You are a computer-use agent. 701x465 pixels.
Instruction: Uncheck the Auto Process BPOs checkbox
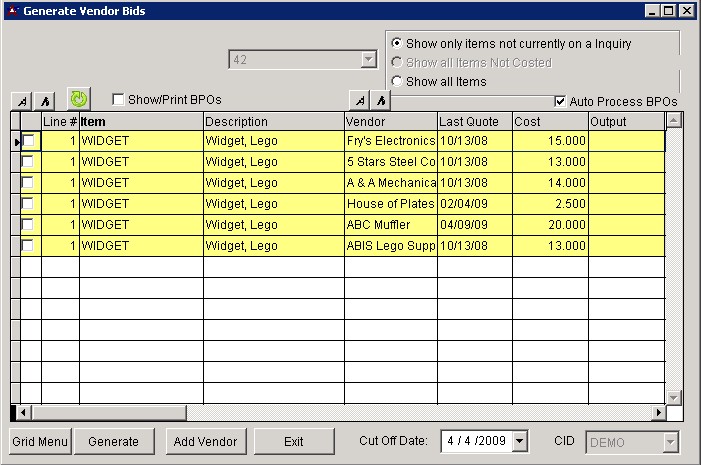tap(560, 101)
